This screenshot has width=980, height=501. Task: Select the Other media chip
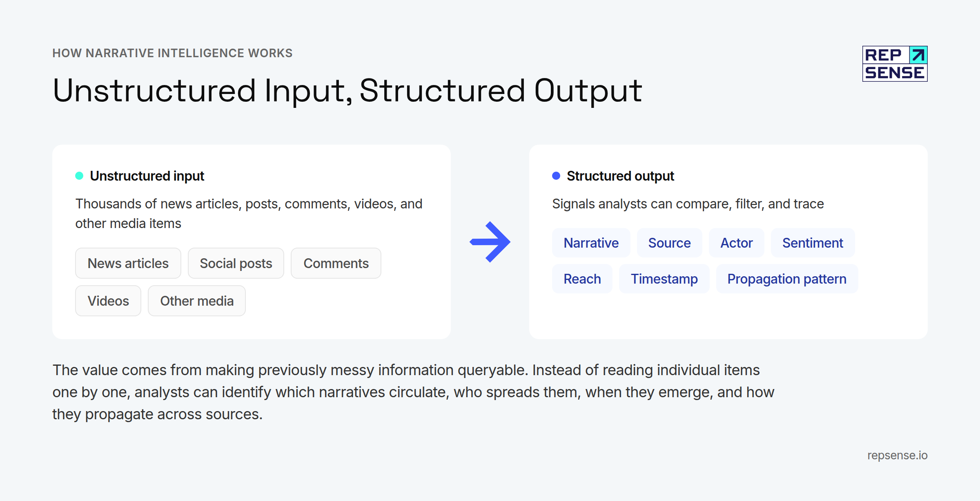(x=197, y=301)
